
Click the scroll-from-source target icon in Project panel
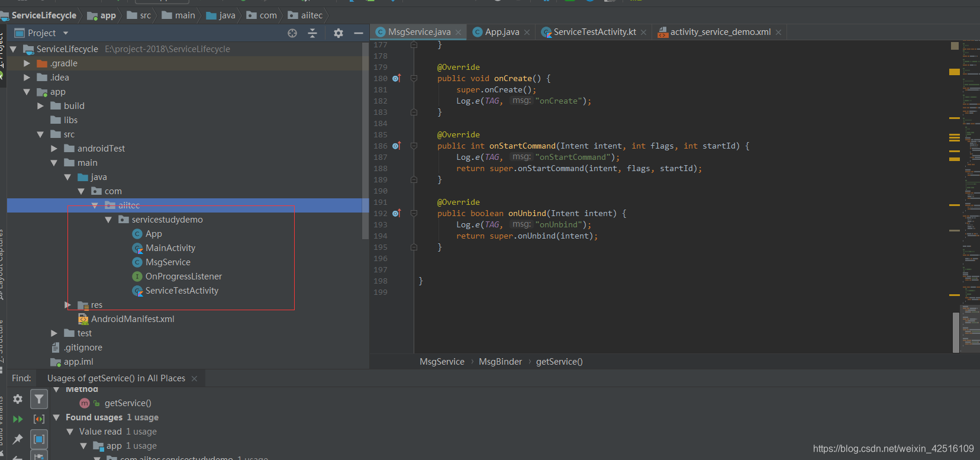point(292,33)
